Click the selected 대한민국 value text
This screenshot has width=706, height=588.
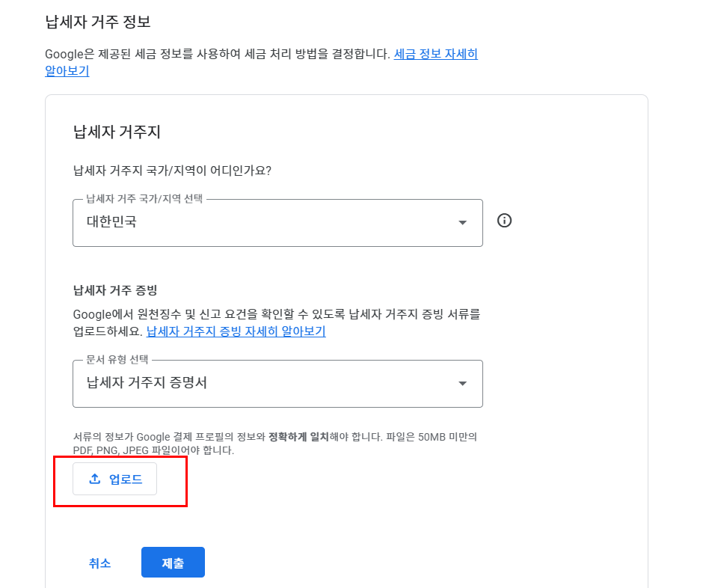click(112, 222)
